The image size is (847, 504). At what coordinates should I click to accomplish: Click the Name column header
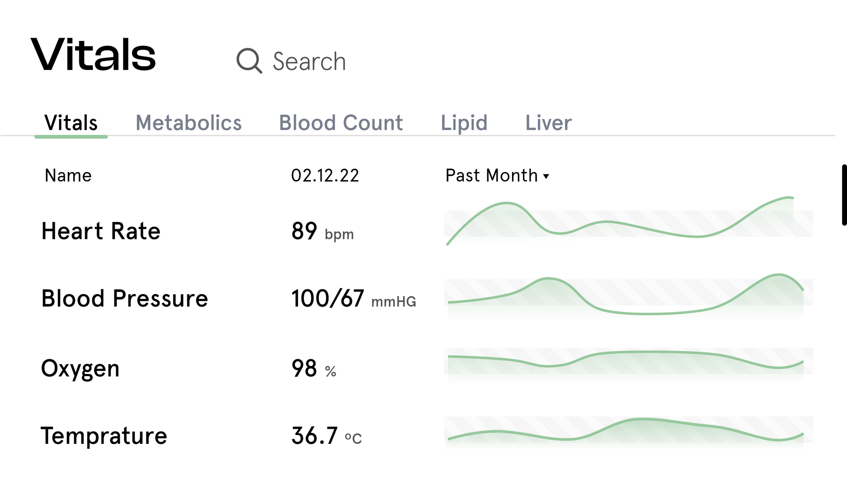click(68, 175)
